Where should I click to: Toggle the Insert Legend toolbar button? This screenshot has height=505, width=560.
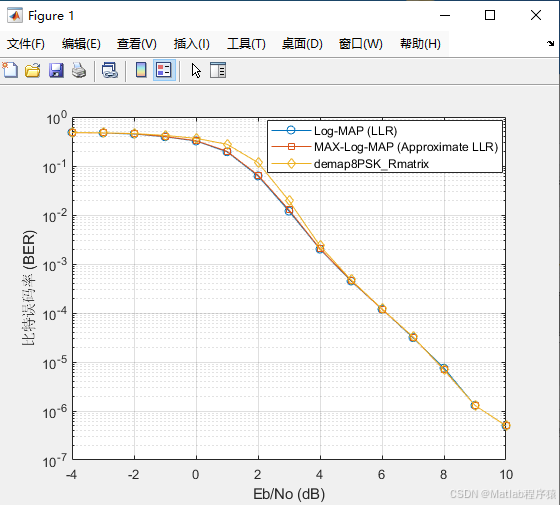(164, 70)
